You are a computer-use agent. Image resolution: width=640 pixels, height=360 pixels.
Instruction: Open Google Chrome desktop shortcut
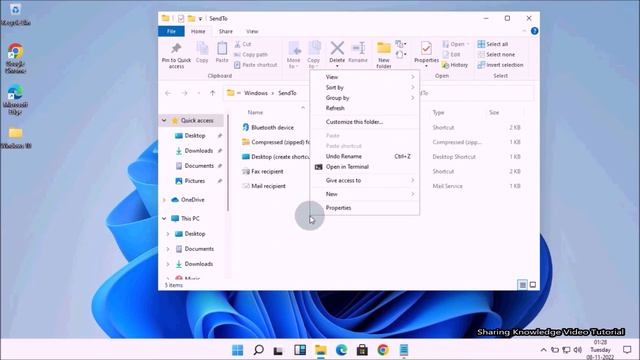[16, 58]
